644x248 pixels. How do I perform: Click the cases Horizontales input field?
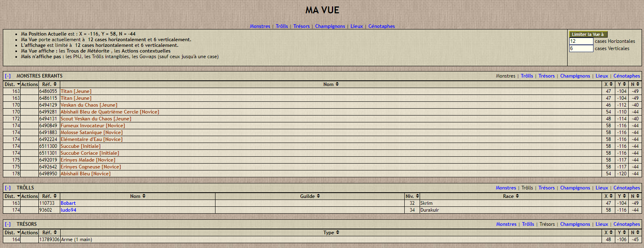click(x=581, y=41)
